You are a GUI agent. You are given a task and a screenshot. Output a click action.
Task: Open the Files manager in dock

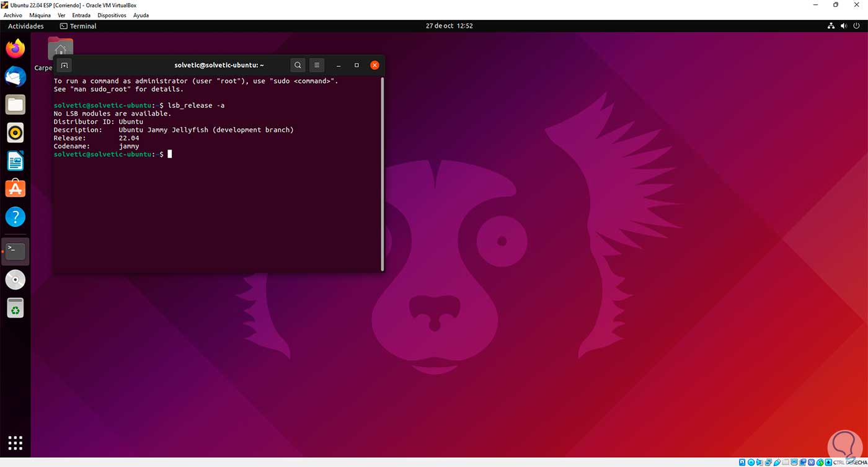tap(15, 105)
